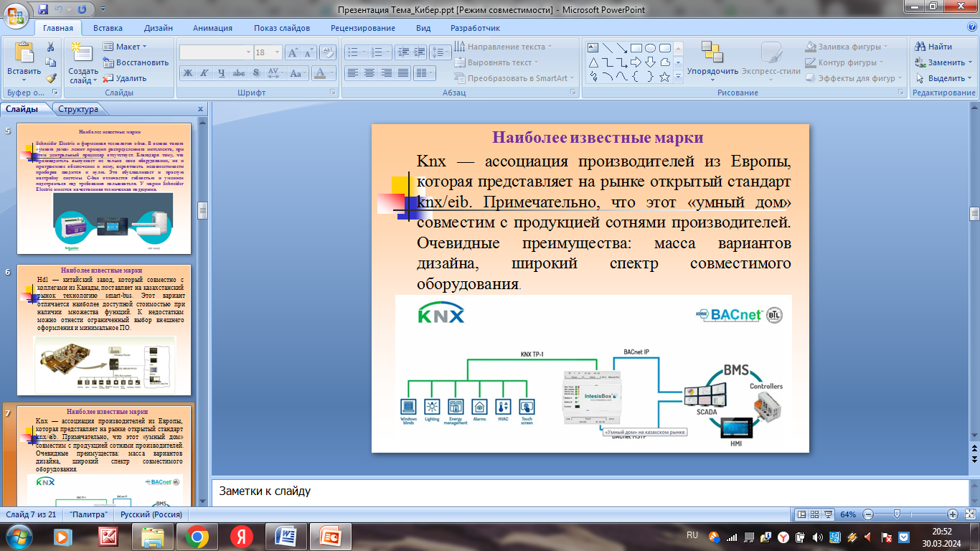Save presentation with the floppy disk icon
Viewport: 980px width, 551px height.
[43, 10]
